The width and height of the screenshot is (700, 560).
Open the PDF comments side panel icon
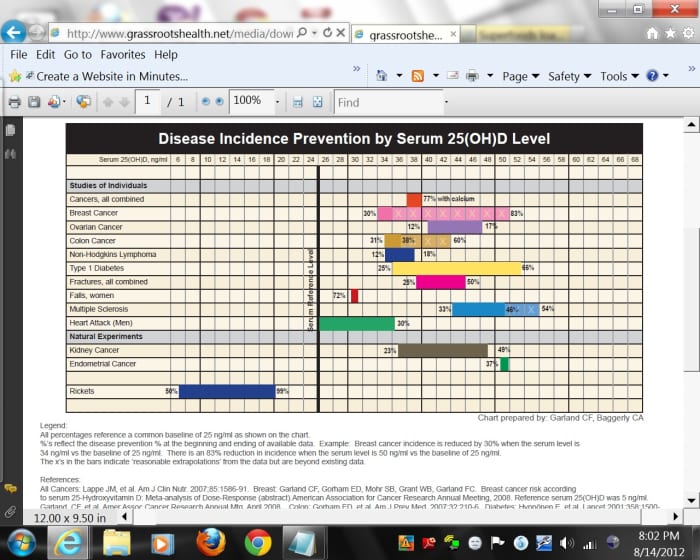pos(10,488)
